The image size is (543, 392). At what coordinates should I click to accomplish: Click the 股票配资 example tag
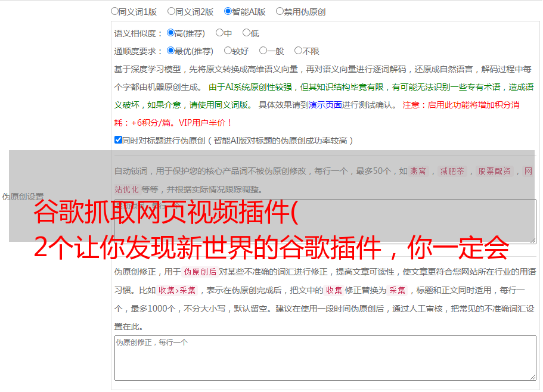tap(495, 171)
